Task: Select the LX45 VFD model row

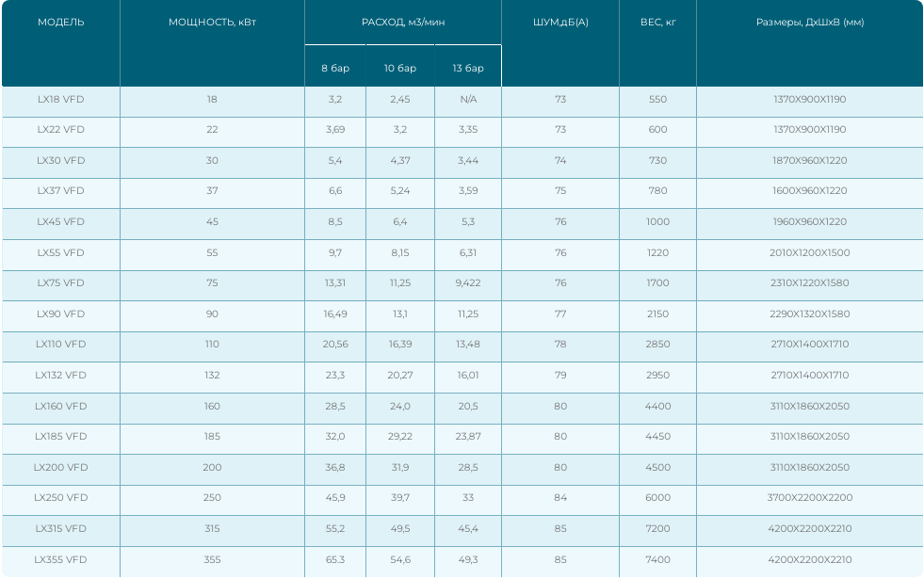Action: 60,222
